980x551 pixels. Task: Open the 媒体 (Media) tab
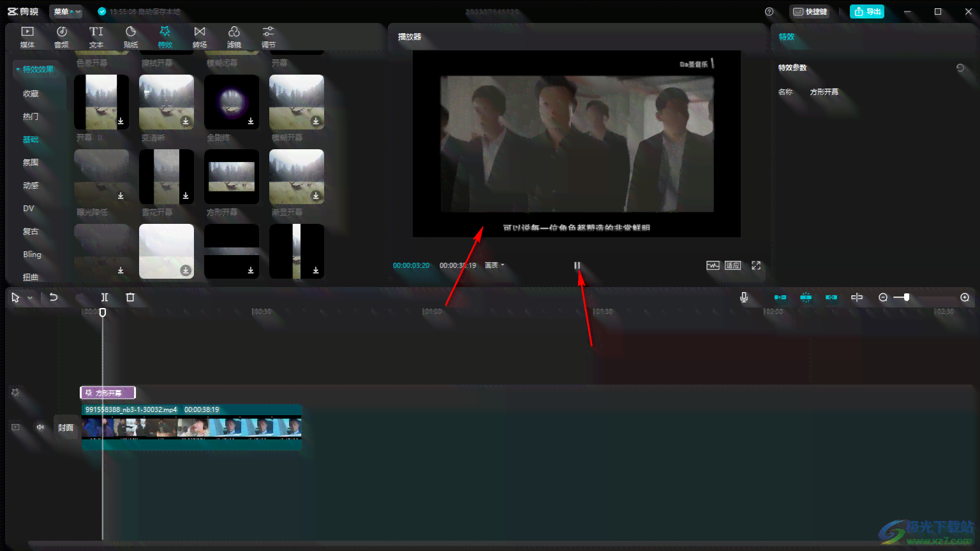pos(27,37)
